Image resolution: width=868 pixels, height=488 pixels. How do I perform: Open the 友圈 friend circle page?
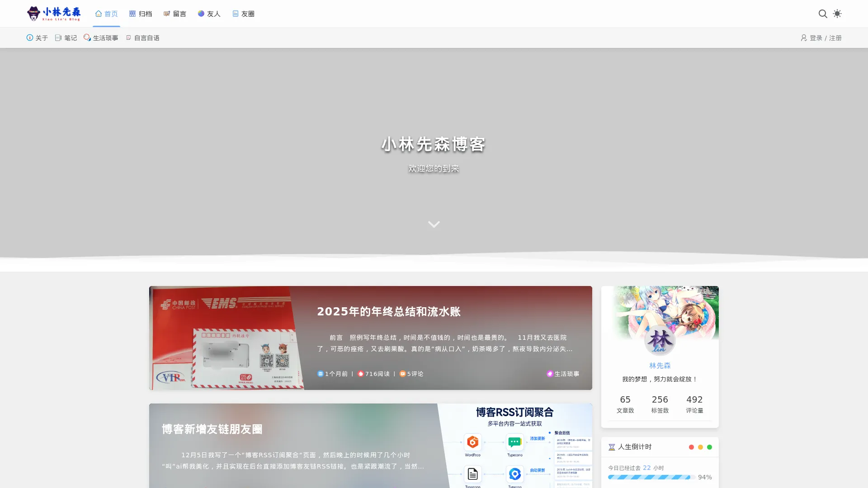[x=244, y=14]
